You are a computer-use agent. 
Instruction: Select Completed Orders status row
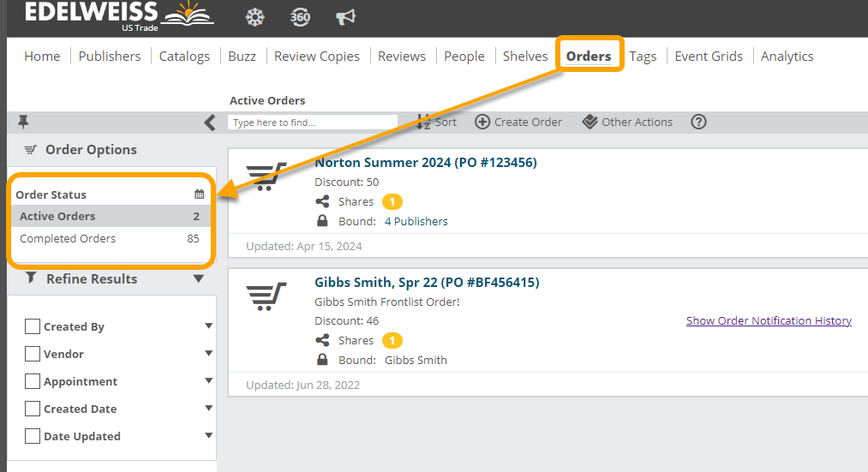(111, 238)
